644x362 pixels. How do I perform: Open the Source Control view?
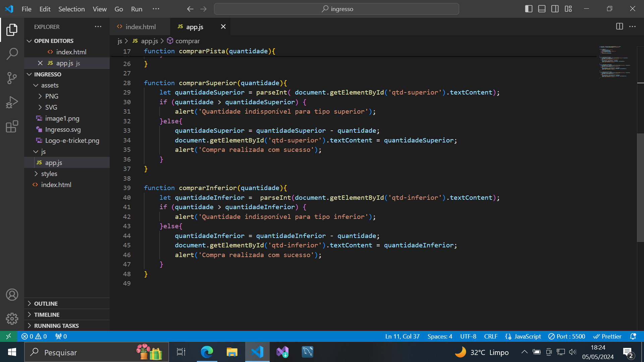[12, 78]
